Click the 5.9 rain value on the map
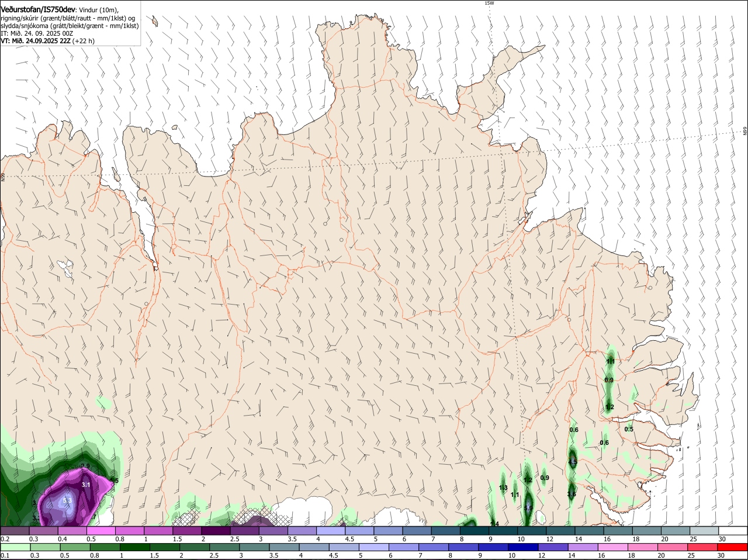Screen dimensions: 748x560 click(528, 508)
